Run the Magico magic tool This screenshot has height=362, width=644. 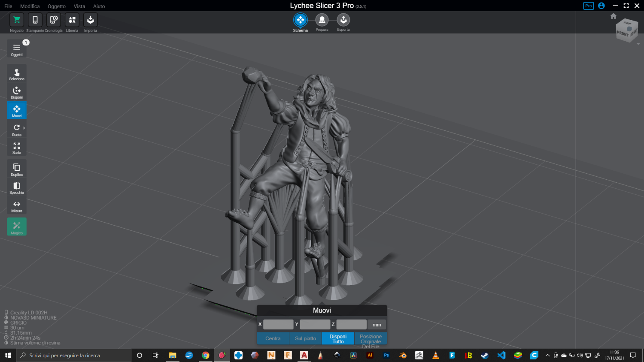17,226
